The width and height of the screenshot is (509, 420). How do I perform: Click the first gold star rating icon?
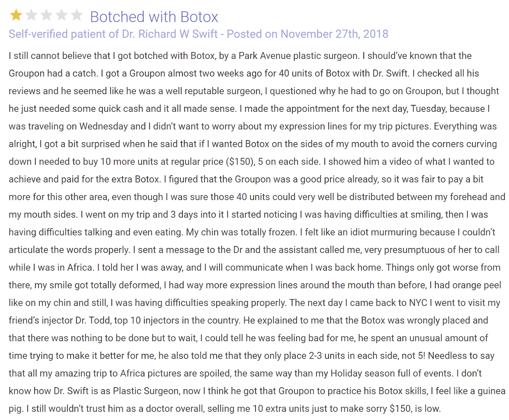pos(16,15)
